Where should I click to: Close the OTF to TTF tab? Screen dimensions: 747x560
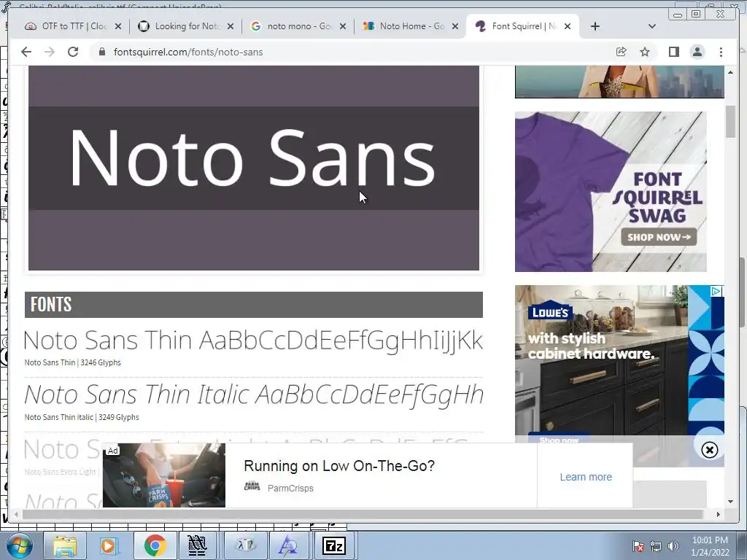tap(118, 27)
